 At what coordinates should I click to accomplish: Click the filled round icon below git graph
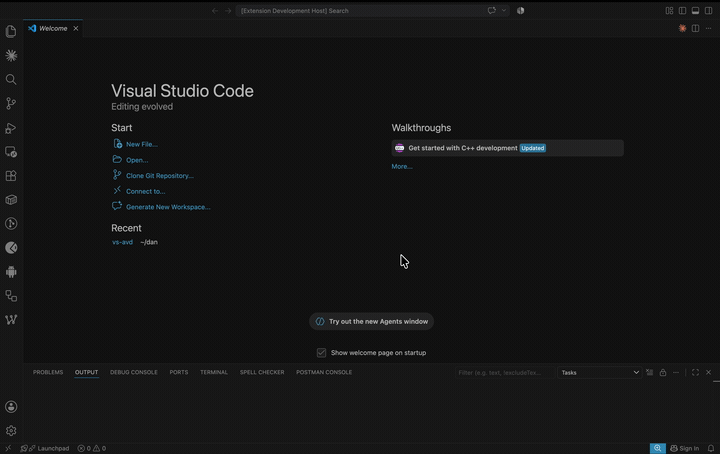coord(11,248)
